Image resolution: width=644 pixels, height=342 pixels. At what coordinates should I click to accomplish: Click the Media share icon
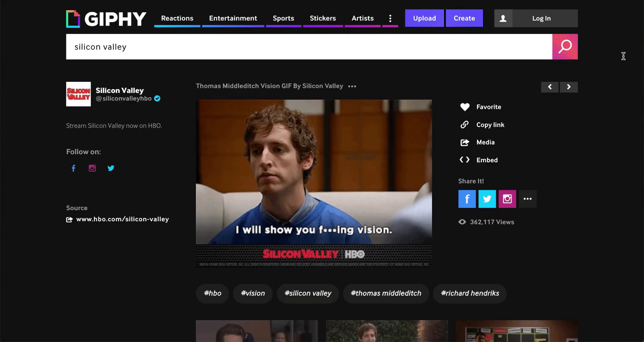(x=465, y=142)
